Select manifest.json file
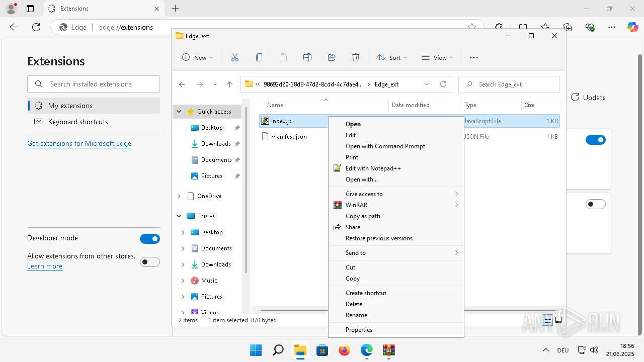The image size is (644, 362). pyautogui.click(x=289, y=137)
